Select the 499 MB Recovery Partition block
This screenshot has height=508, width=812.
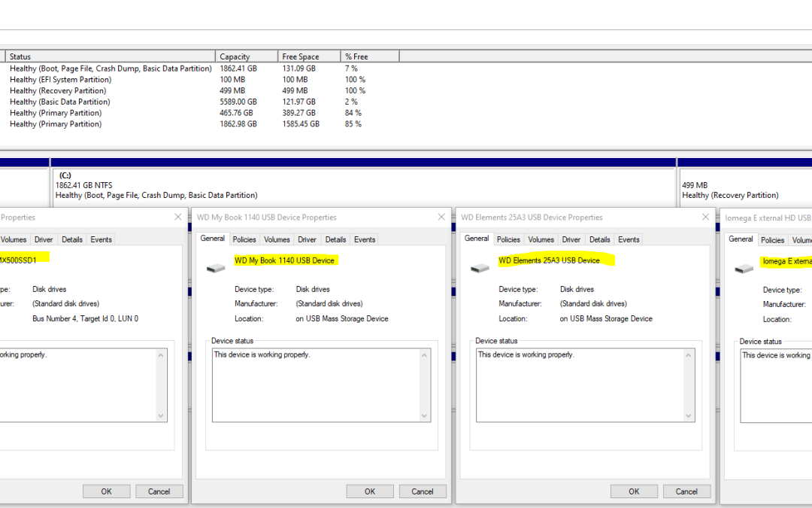tap(744, 187)
